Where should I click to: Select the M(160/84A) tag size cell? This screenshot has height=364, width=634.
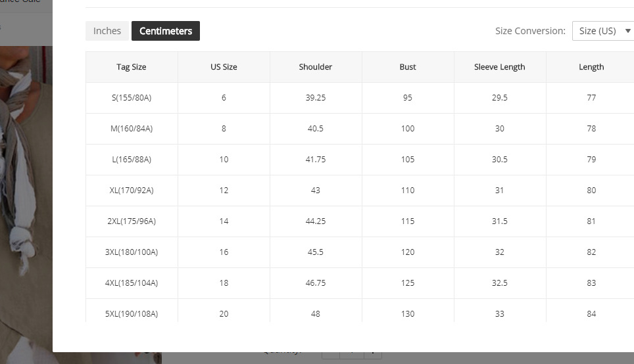pyautogui.click(x=132, y=129)
